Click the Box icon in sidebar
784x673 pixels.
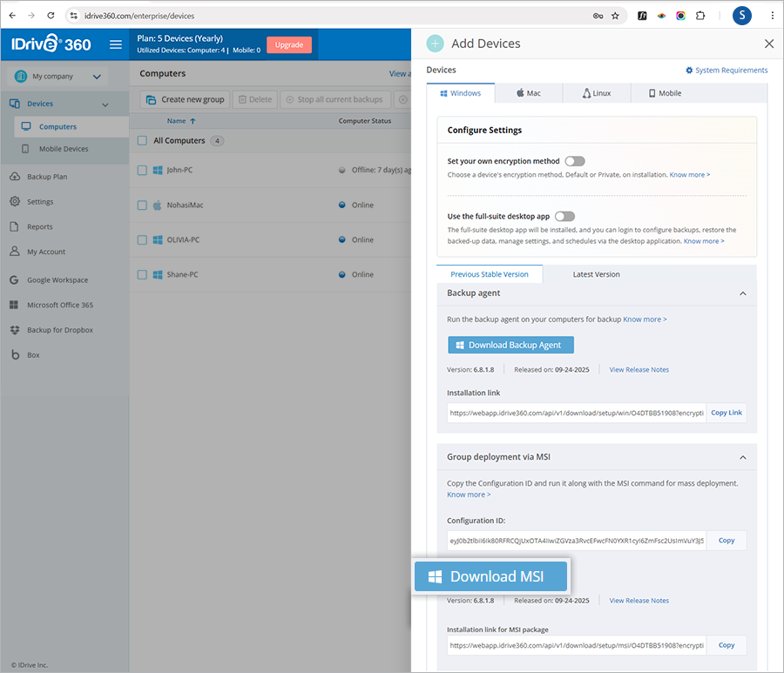[15, 354]
